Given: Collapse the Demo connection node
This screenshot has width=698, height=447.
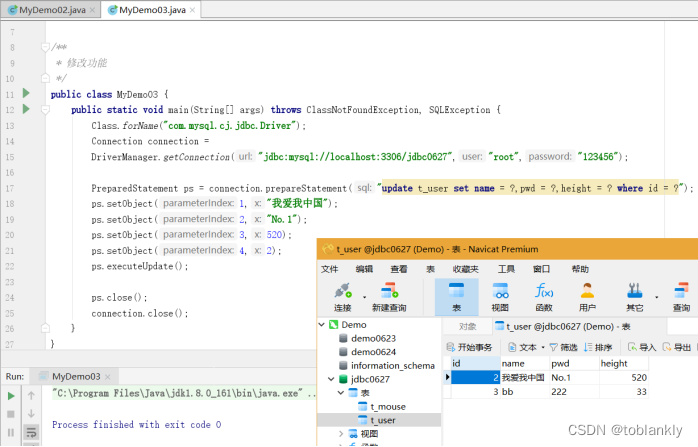Looking at the screenshot, I should pos(322,325).
